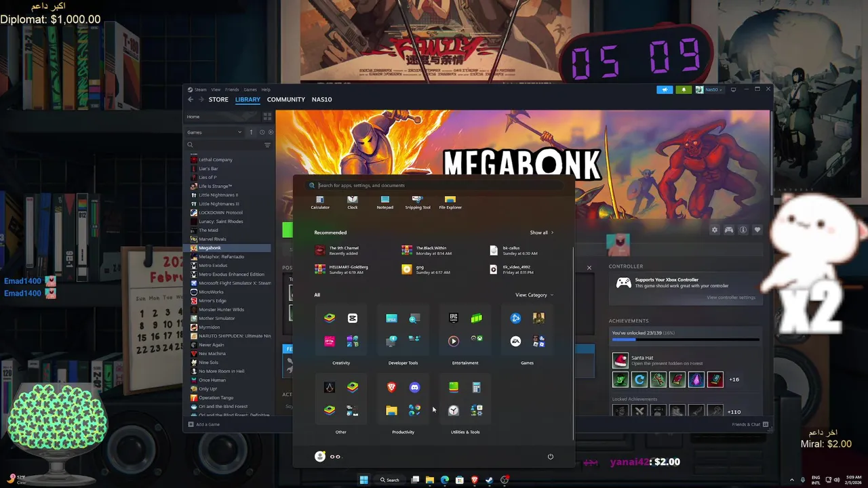Open the Steam menu in menu bar
Image resolution: width=868 pixels, height=488 pixels.
(200, 89)
